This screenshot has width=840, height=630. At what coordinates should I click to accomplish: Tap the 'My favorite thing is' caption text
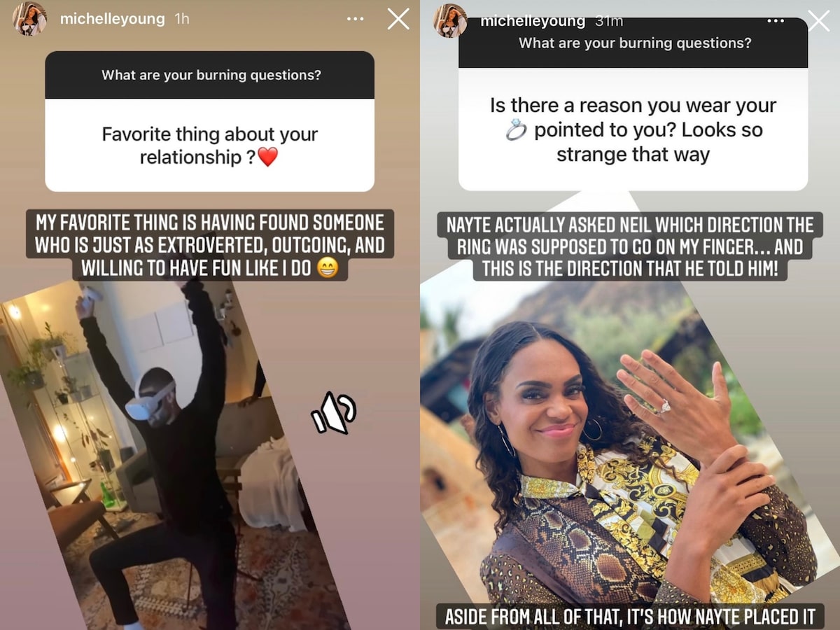click(x=210, y=245)
